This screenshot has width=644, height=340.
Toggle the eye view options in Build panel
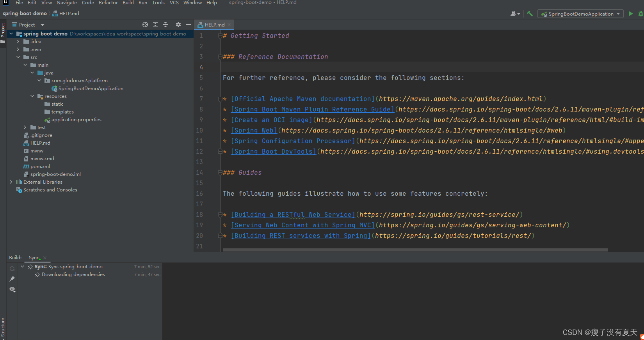tap(12, 289)
